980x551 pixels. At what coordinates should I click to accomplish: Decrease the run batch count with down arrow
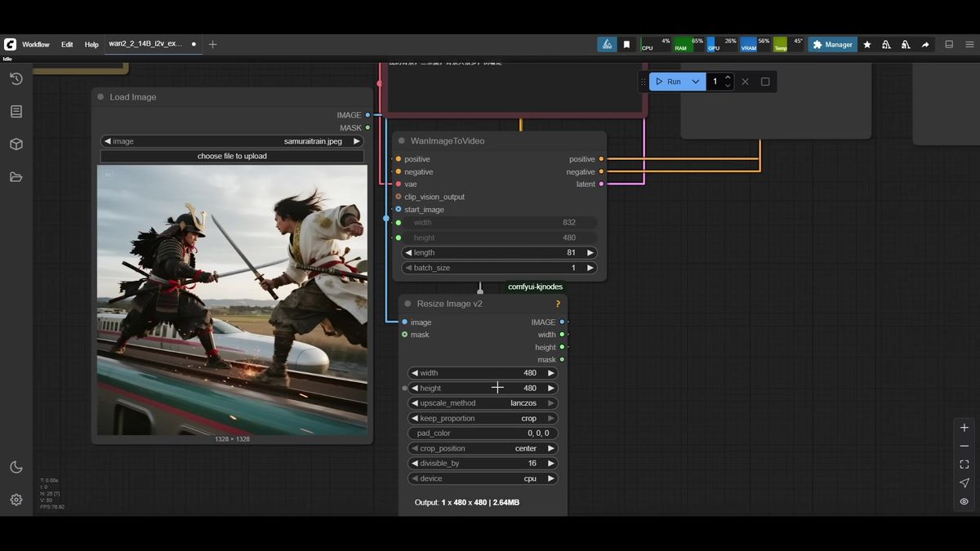pos(728,86)
